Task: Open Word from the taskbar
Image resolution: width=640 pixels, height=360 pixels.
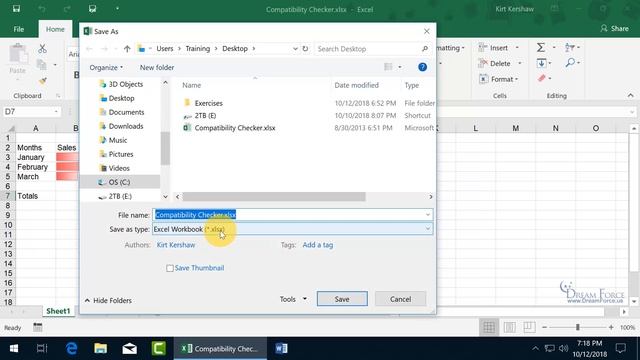Action: click(x=281, y=349)
